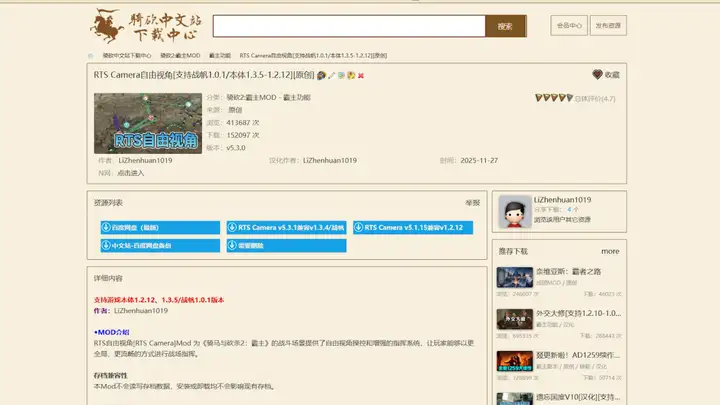Click the first avatar-style icon after the title

point(321,75)
